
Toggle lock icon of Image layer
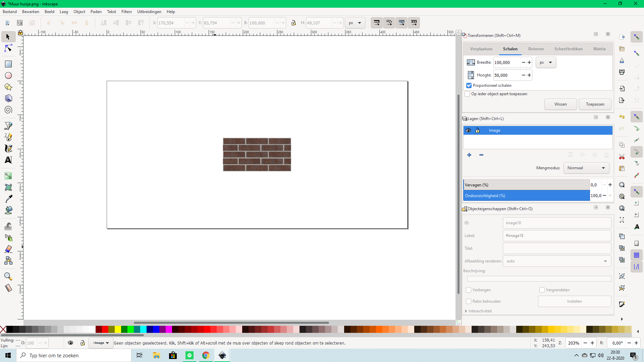click(477, 130)
